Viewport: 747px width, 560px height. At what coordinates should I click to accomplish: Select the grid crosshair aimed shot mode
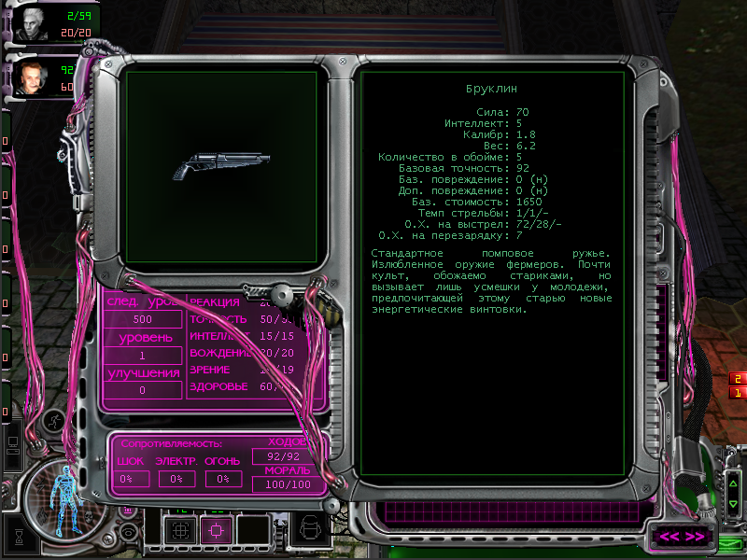coord(178,530)
